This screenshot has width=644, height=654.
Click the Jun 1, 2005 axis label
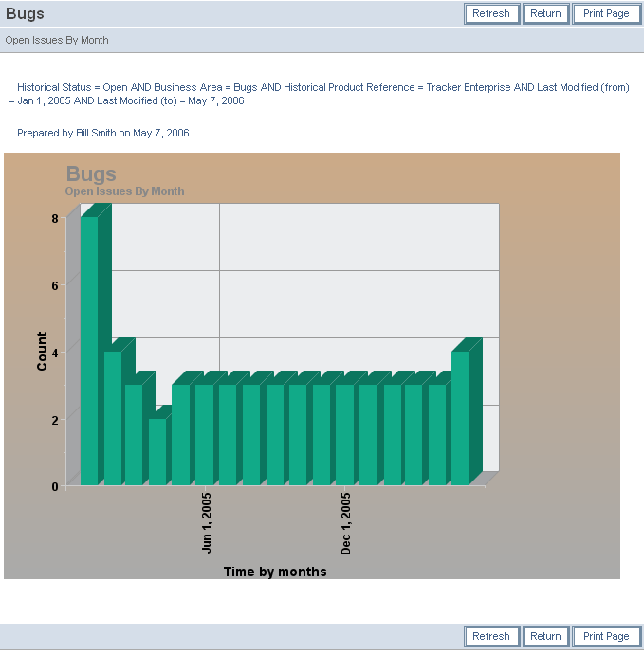pyautogui.click(x=207, y=522)
